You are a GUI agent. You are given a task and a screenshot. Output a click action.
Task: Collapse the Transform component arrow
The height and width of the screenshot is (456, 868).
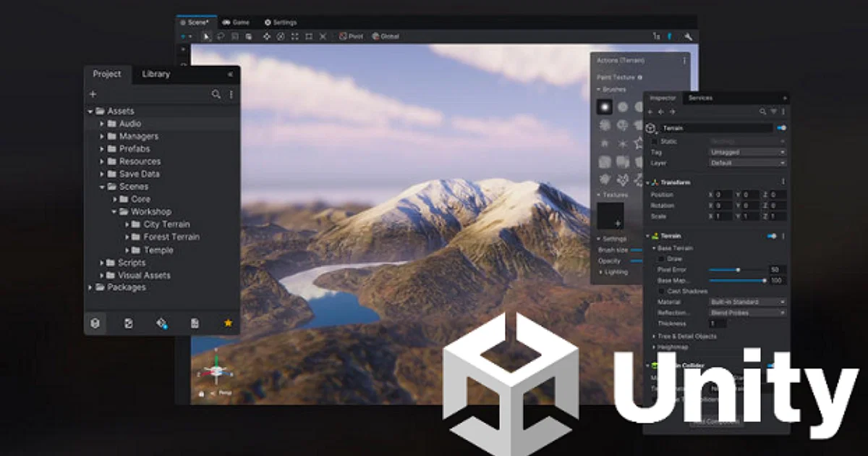(x=648, y=182)
